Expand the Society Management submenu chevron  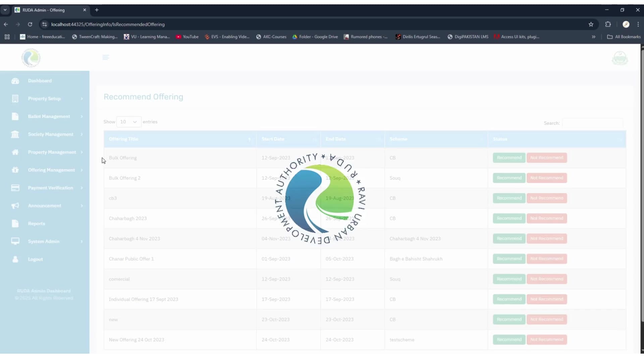click(x=82, y=134)
